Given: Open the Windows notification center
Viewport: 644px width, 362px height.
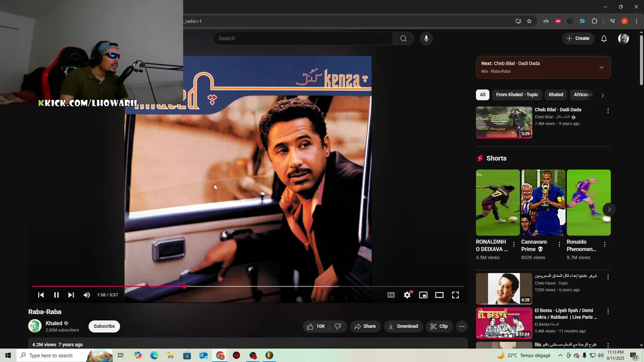Looking at the screenshot, I should (x=634, y=355).
